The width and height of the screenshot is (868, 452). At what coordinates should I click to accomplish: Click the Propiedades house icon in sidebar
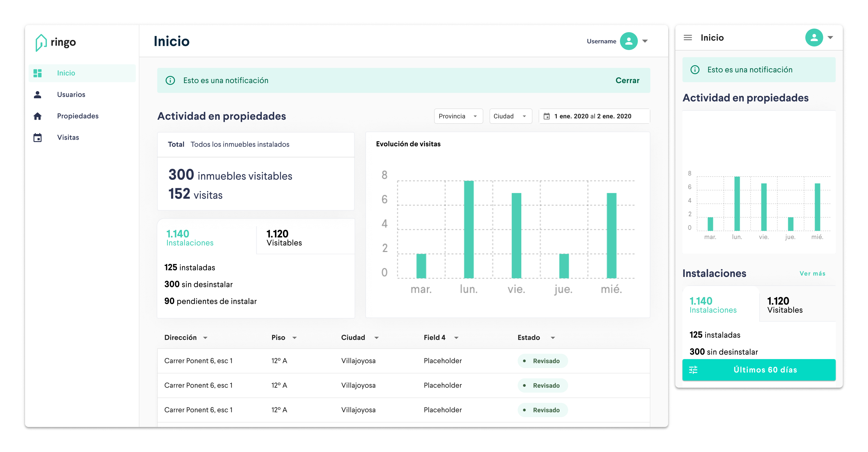[38, 116]
